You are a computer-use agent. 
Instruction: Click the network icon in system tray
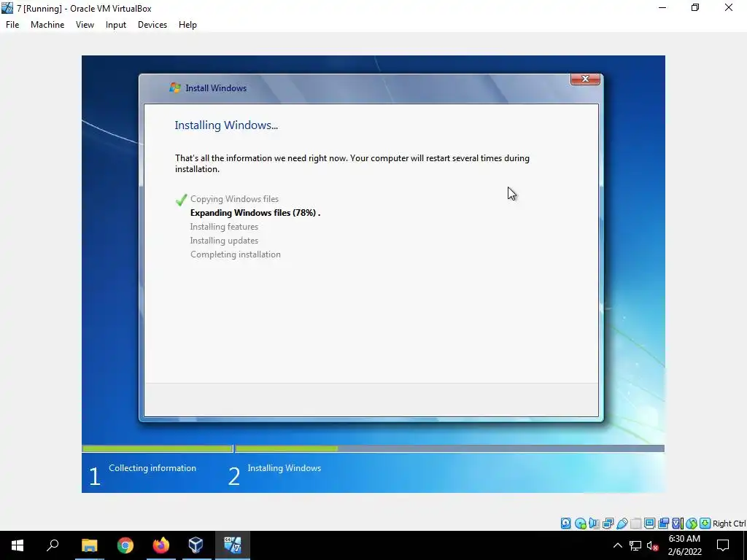coord(635,545)
